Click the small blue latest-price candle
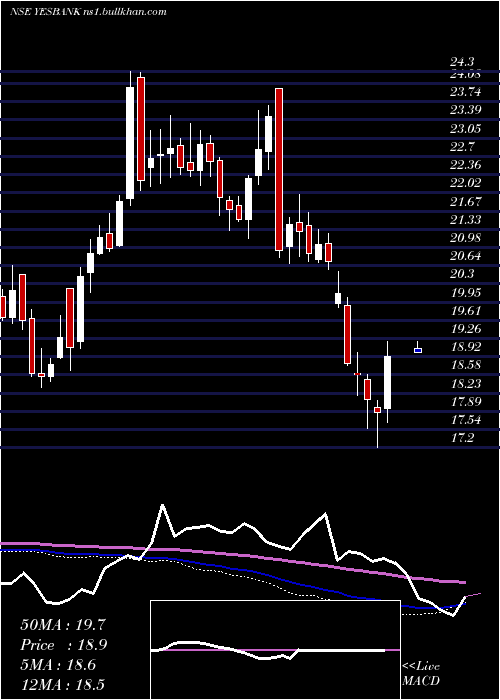Image resolution: width=500 pixels, height=700 pixels. (418, 350)
